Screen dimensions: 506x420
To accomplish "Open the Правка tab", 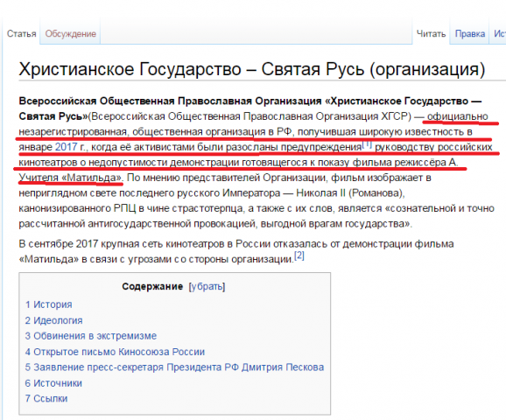I will (470, 33).
